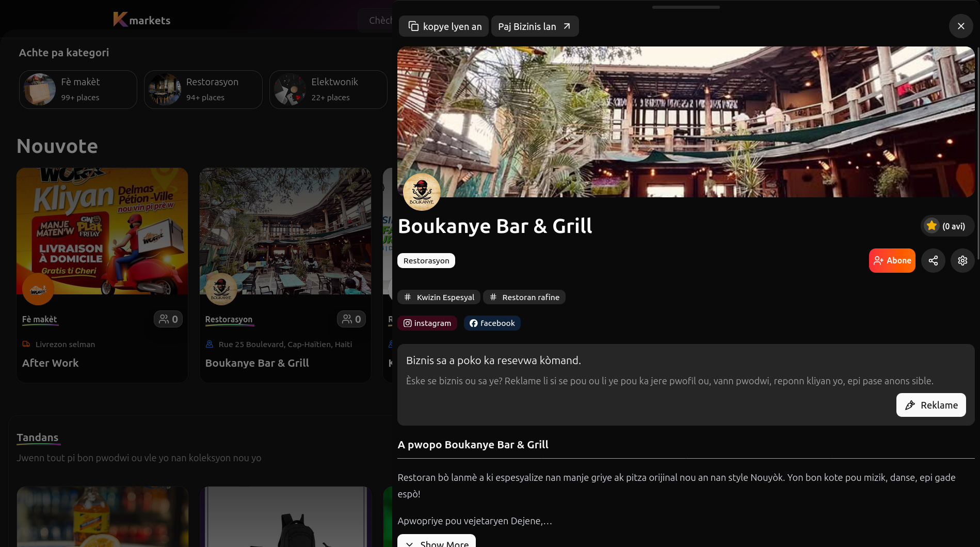This screenshot has height=547, width=980.
Task: Click the K markets logo
Action: (142, 20)
